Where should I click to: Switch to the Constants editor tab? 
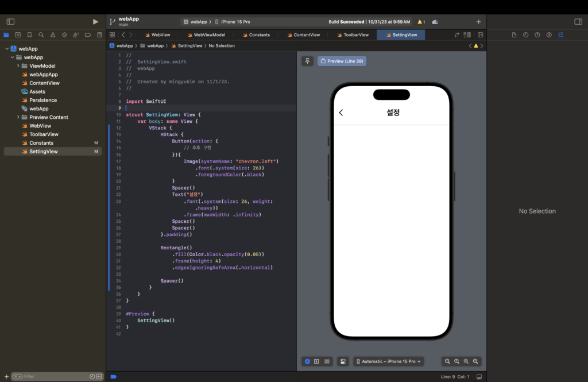256,35
